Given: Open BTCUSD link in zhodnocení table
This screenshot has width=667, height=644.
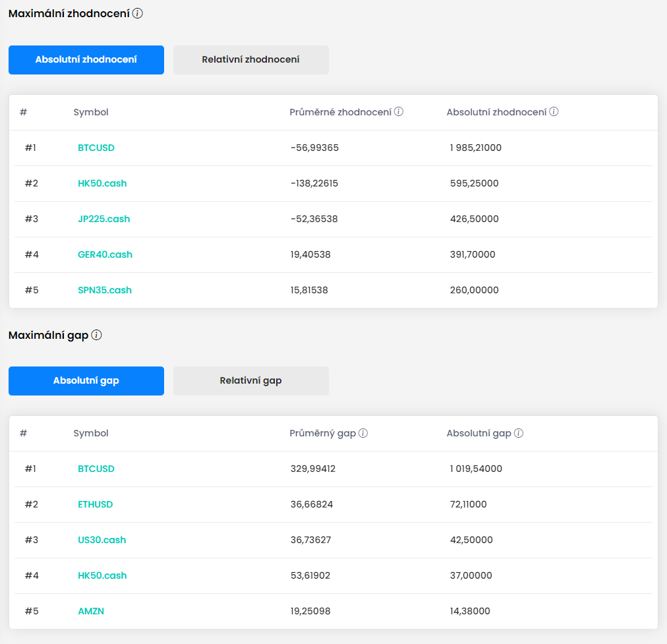Looking at the screenshot, I should (x=96, y=148).
